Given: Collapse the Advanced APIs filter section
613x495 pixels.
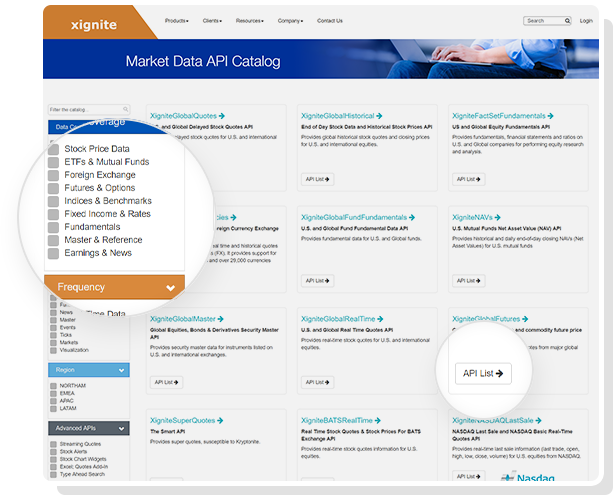Looking at the screenshot, I should pos(122,429).
